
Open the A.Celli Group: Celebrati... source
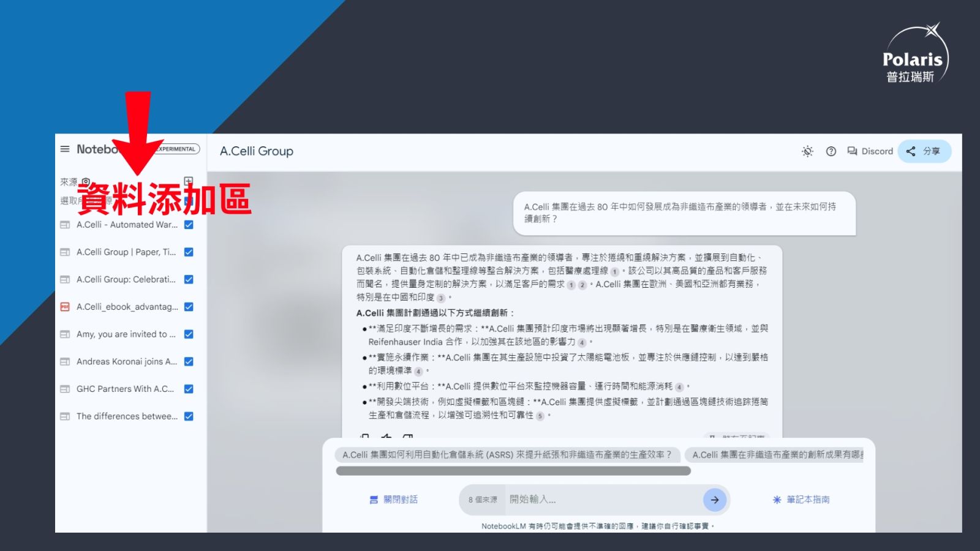click(126, 279)
